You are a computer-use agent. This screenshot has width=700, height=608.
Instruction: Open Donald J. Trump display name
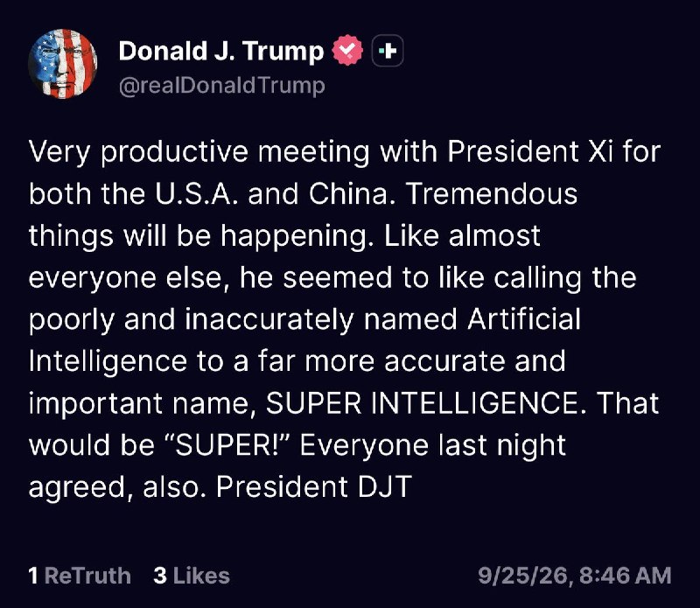[221, 51]
